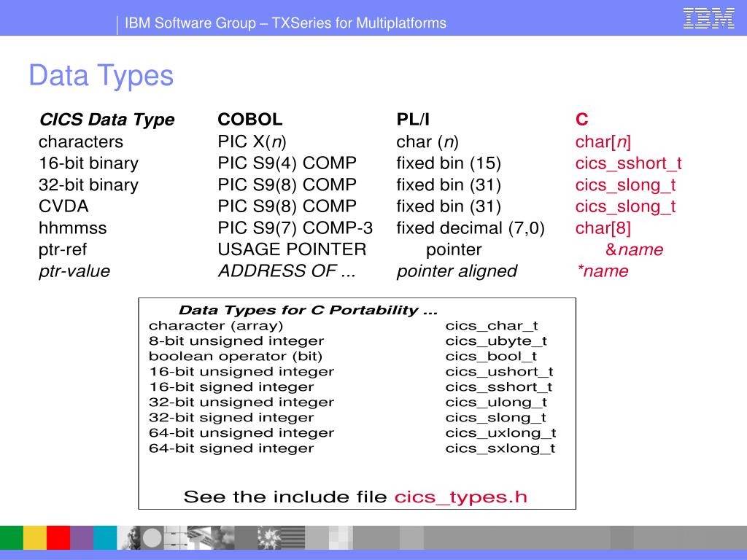Click the "hhmmss" row label
The height and width of the screenshot is (560, 747).
click(x=72, y=227)
